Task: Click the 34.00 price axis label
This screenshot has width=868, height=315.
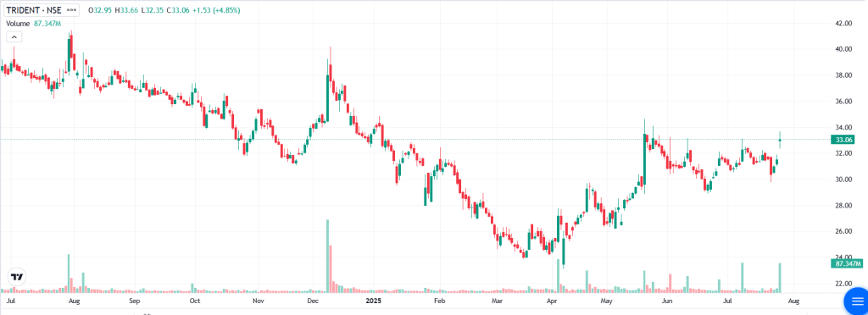Action: point(843,127)
